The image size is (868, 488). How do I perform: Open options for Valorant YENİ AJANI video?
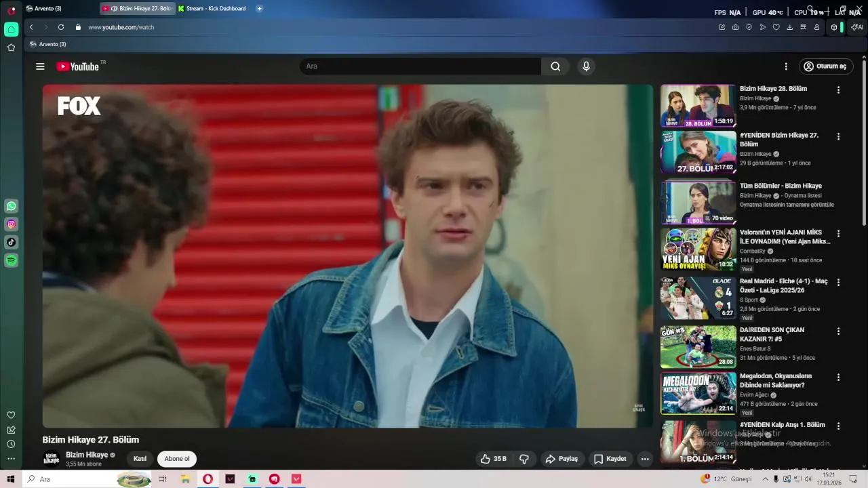coord(838,233)
